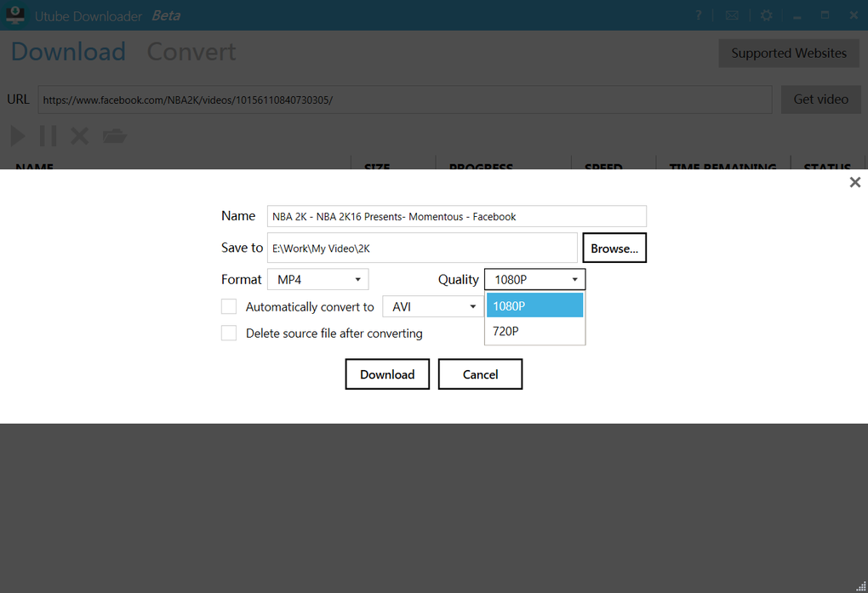
Task: Click the Get video button
Action: click(821, 100)
